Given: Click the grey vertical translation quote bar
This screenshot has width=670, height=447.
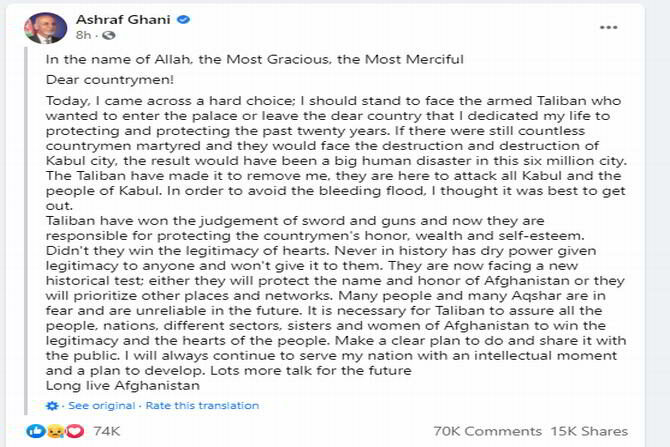Looking at the screenshot, I should click(x=26, y=231).
